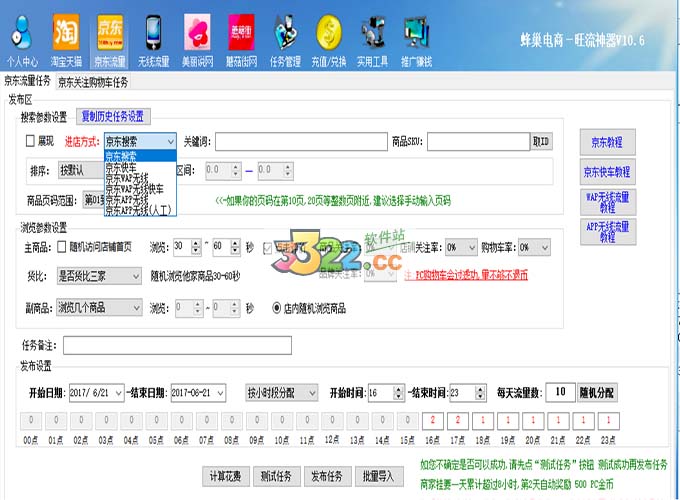The image size is (680, 500).
Task: Open the 按小时段分配 dropdown
Action: [x=281, y=393]
